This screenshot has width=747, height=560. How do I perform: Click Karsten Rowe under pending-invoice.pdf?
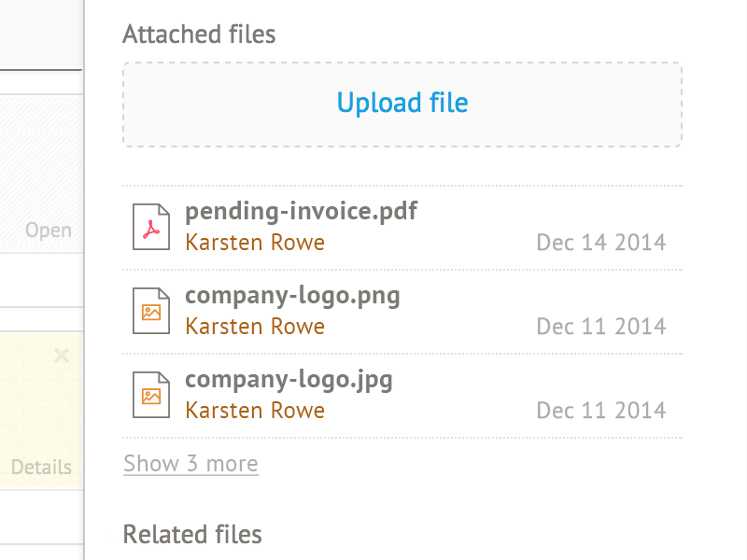[x=255, y=243]
